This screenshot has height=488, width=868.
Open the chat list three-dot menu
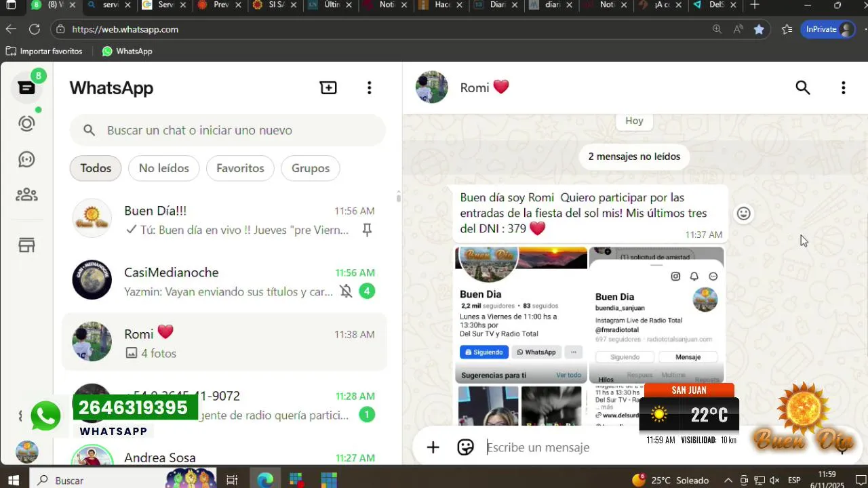pos(369,87)
